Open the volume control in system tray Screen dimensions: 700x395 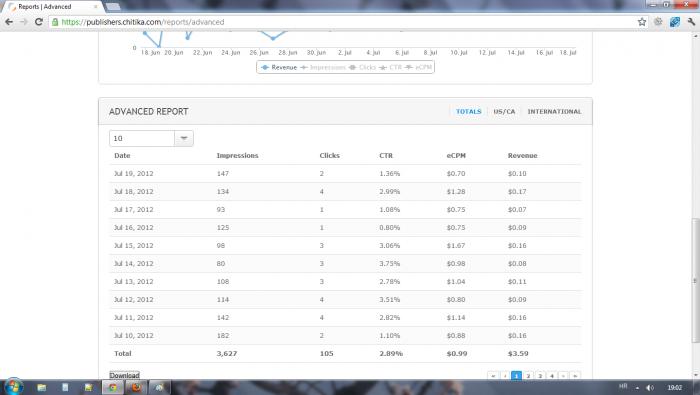pyautogui.click(x=650, y=387)
